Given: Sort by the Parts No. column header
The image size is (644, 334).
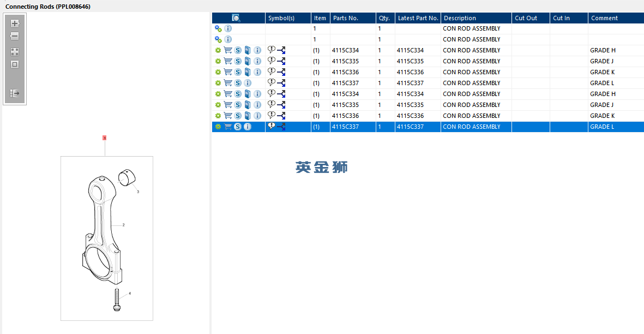Looking at the screenshot, I should (353, 18).
